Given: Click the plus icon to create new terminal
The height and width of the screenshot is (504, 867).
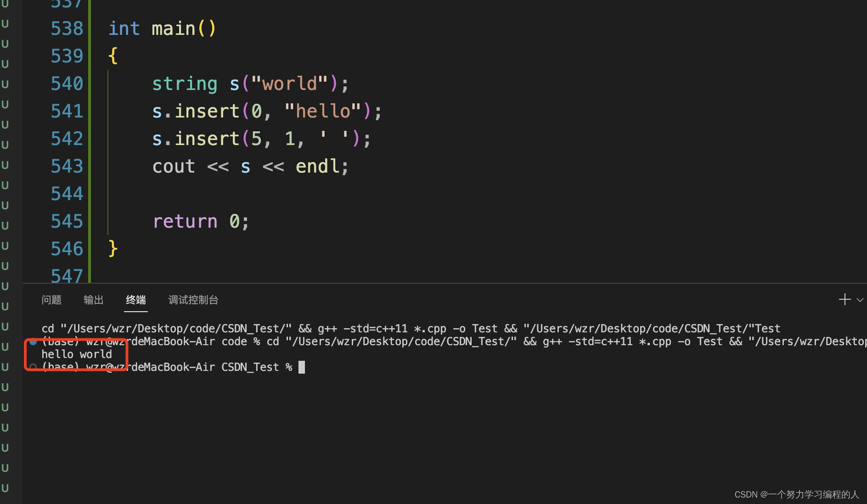Looking at the screenshot, I should coord(844,300).
